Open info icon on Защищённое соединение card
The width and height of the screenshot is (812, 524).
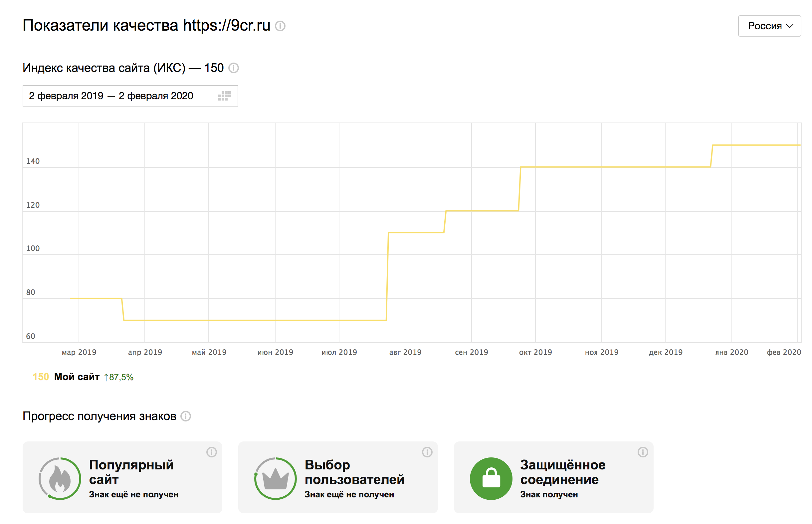point(642,452)
